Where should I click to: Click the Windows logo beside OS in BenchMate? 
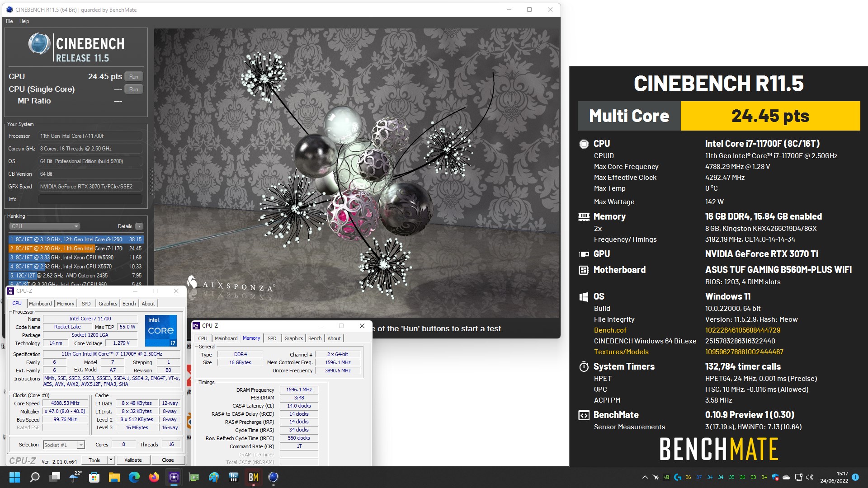click(x=584, y=297)
